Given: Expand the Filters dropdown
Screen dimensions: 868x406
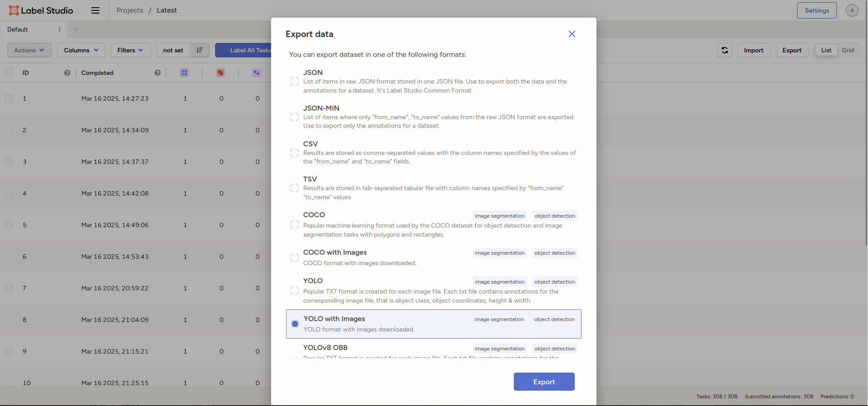Looking at the screenshot, I should click(130, 50).
